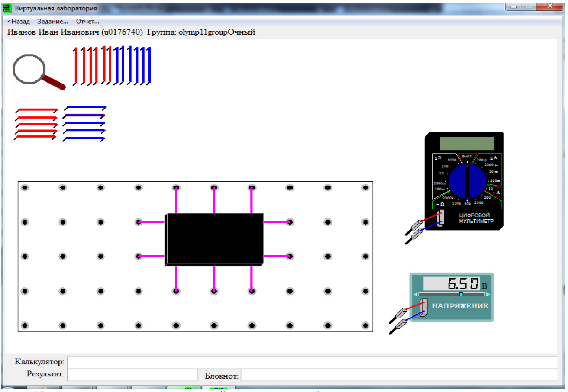Focus the Блокнот input field
This screenshot has height=392, width=568.
399,374
